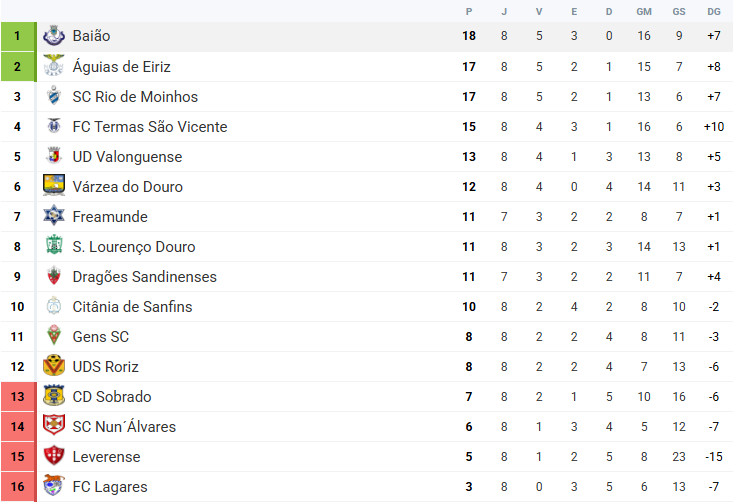Click the DG goal difference column header
The image size is (733, 503).
713,11
